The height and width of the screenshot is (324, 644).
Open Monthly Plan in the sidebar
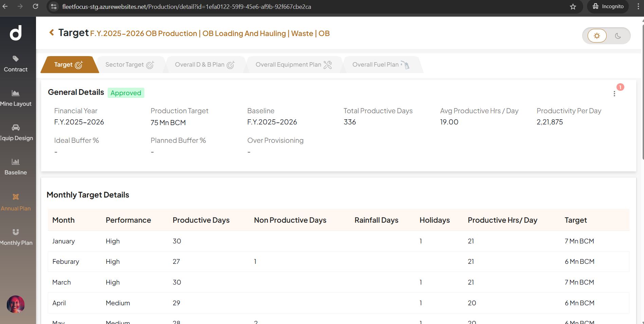coord(16,237)
